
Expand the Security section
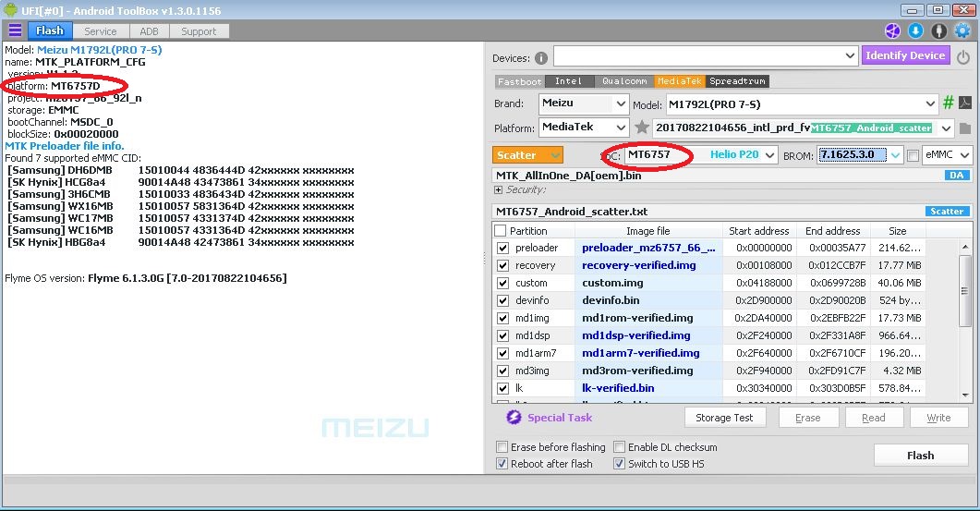point(498,189)
